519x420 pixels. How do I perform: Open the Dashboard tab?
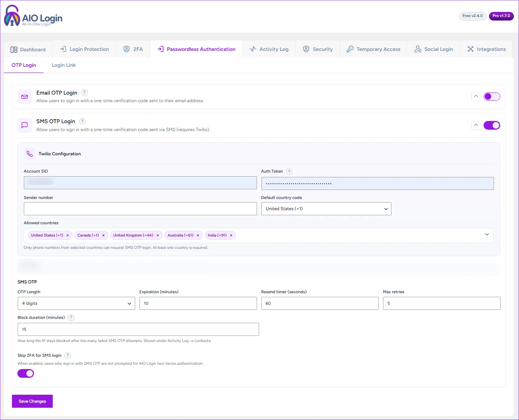[x=28, y=49]
